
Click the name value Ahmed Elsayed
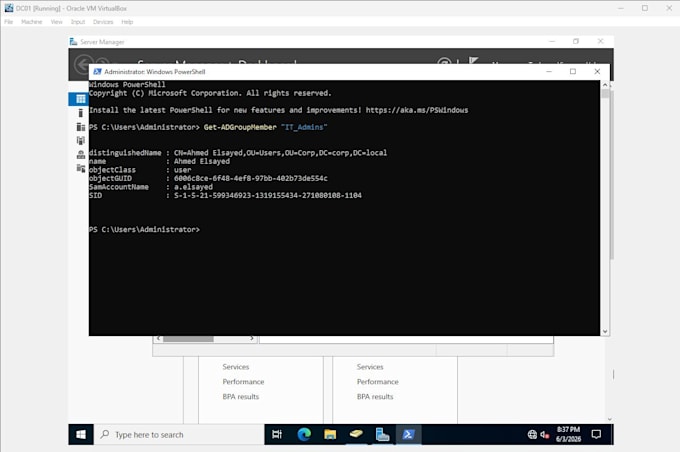click(x=202, y=161)
